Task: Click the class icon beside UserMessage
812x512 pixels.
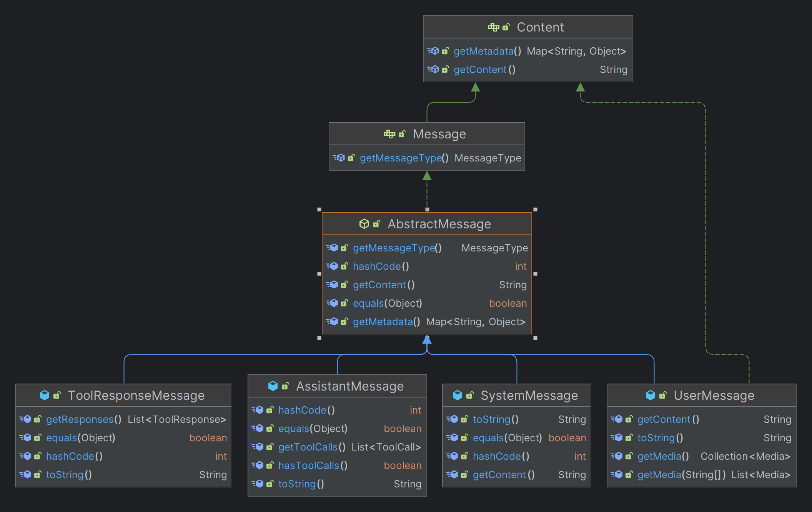Action: [x=651, y=395]
